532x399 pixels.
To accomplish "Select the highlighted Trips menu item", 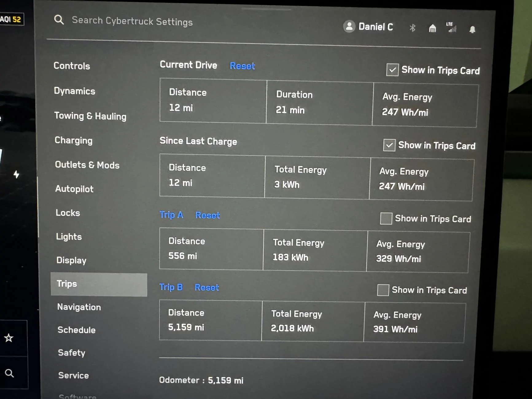I will click(x=99, y=284).
